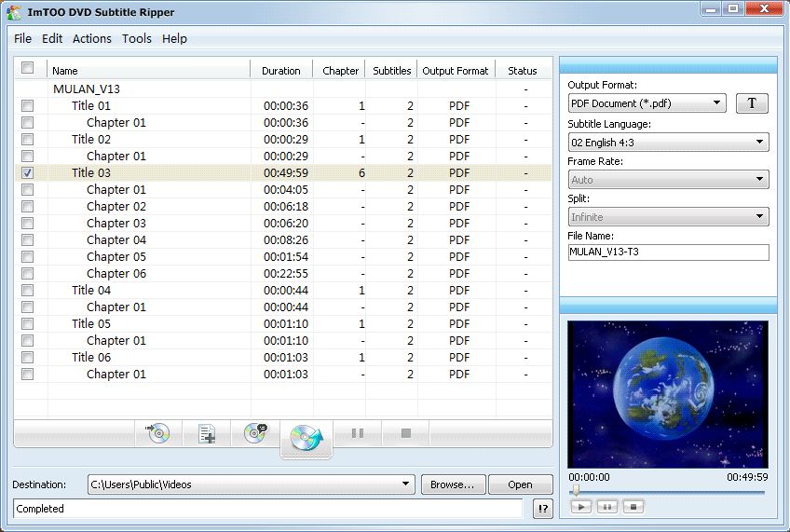Click the preview seek slider handle

click(x=576, y=490)
